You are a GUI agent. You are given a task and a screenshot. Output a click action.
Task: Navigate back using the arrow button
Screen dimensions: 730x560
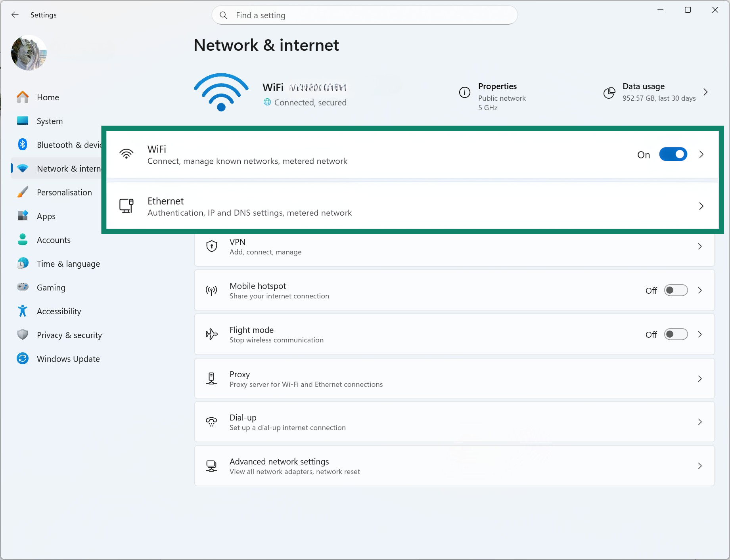pos(15,15)
